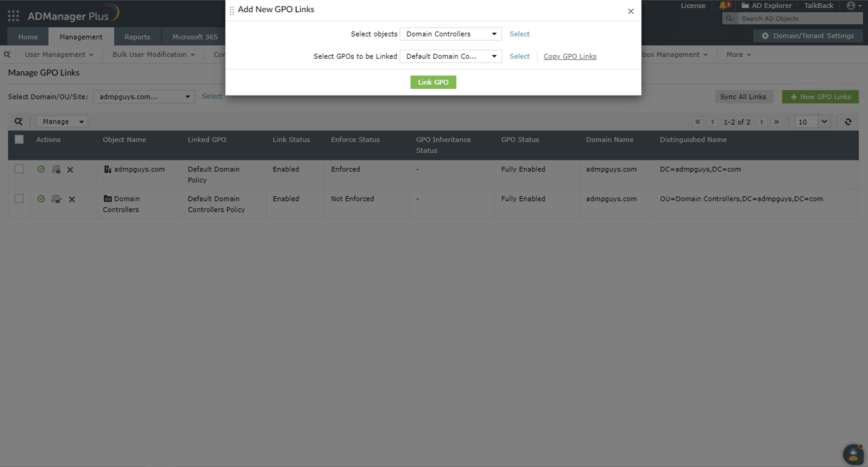Screen dimensions: 868x467
Task: Click the Copy GPO Links link
Action: tap(570, 56)
